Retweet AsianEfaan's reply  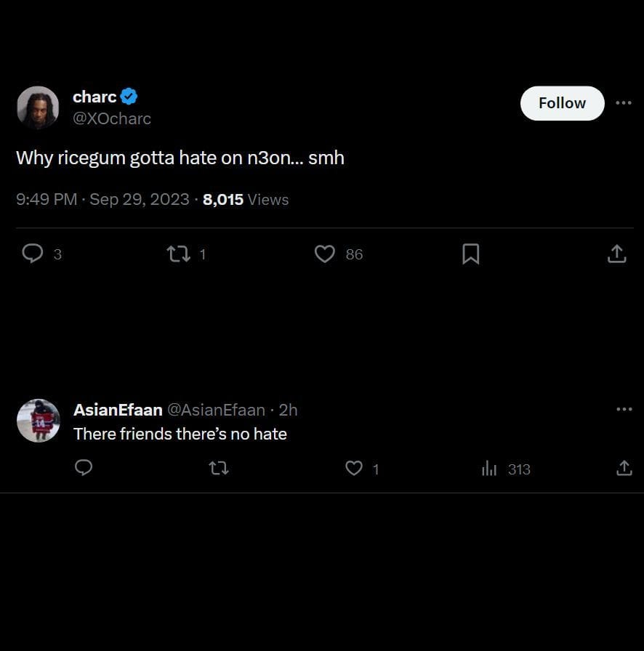(219, 469)
